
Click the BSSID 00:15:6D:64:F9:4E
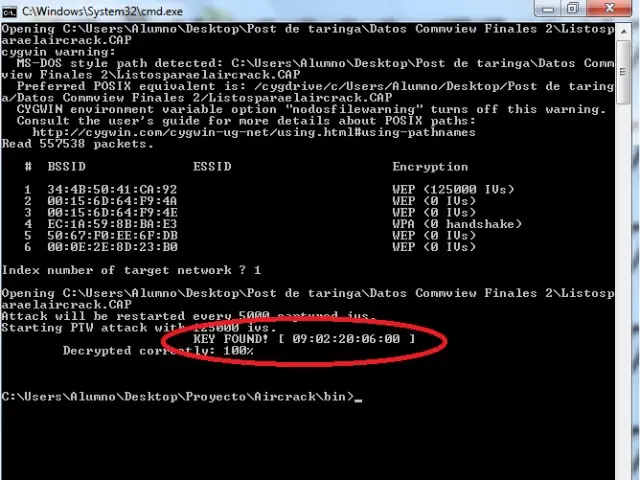click(x=112, y=213)
